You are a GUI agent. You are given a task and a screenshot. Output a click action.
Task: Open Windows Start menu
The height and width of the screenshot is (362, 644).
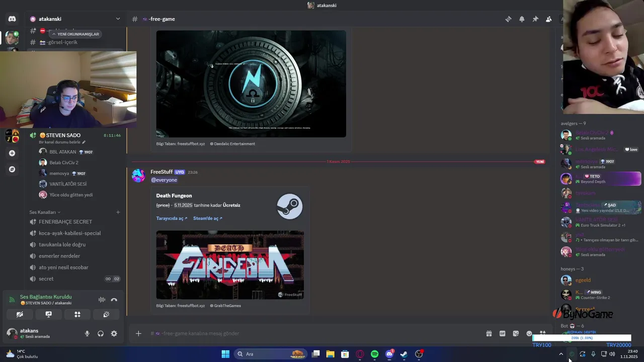tap(225, 354)
